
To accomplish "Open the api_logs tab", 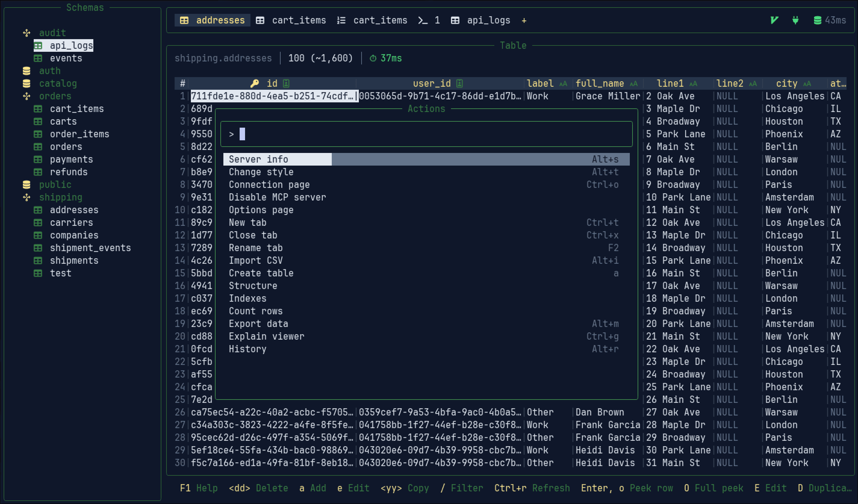I will [x=480, y=20].
